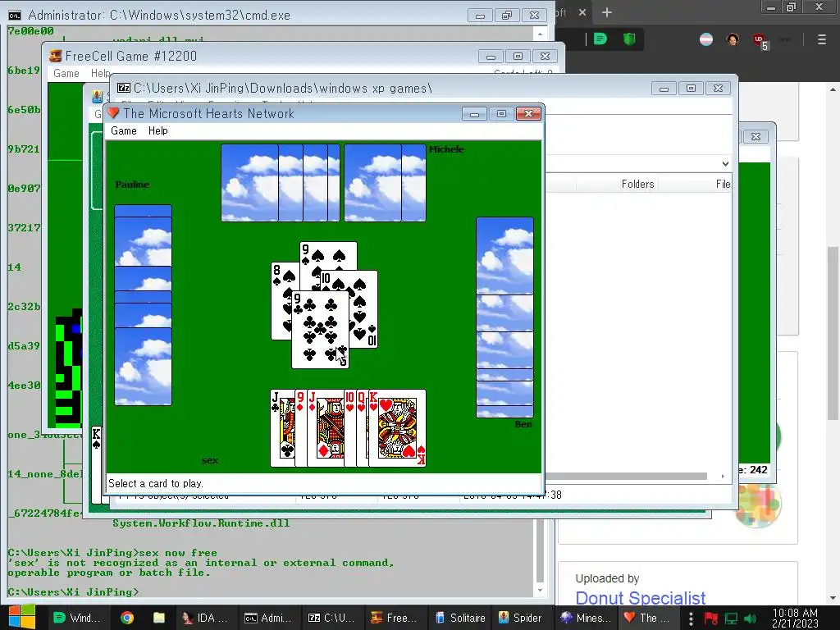This screenshot has height=630, width=840.
Task: Switch to Hearts 'The ...' taskbar item
Action: 648,618
